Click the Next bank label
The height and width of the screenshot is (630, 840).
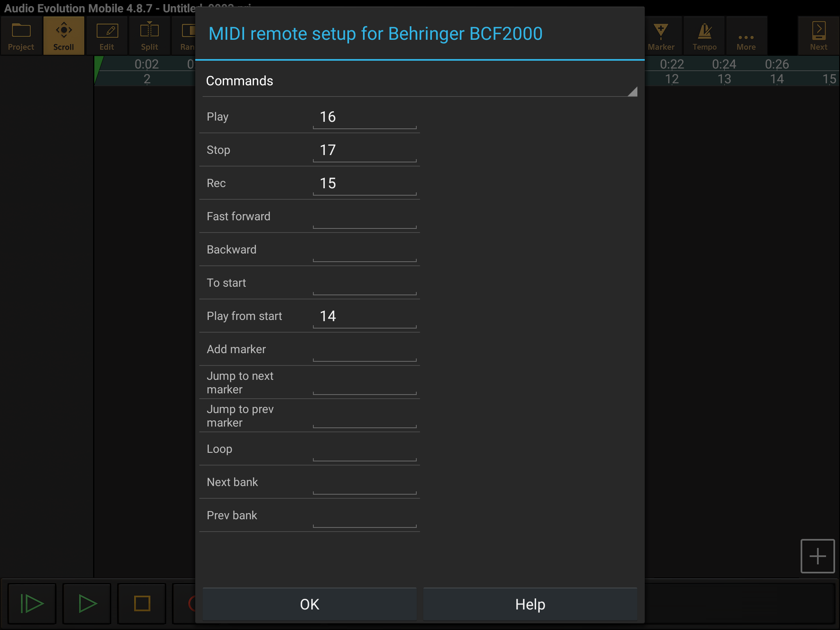(x=232, y=482)
